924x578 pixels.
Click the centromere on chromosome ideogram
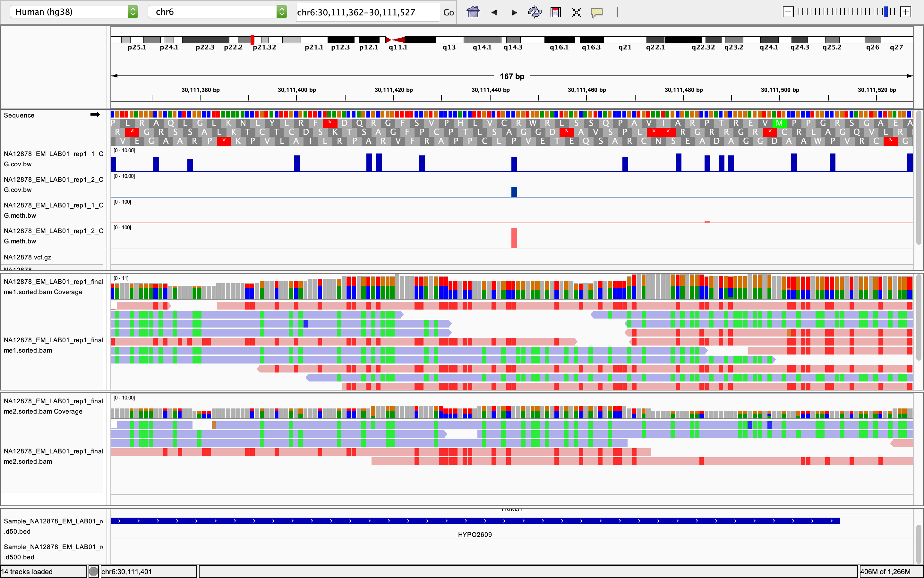(x=395, y=40)
